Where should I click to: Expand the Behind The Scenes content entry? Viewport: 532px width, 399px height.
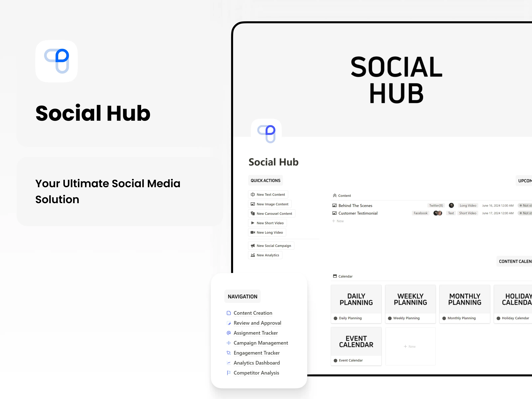coord(355,205)
